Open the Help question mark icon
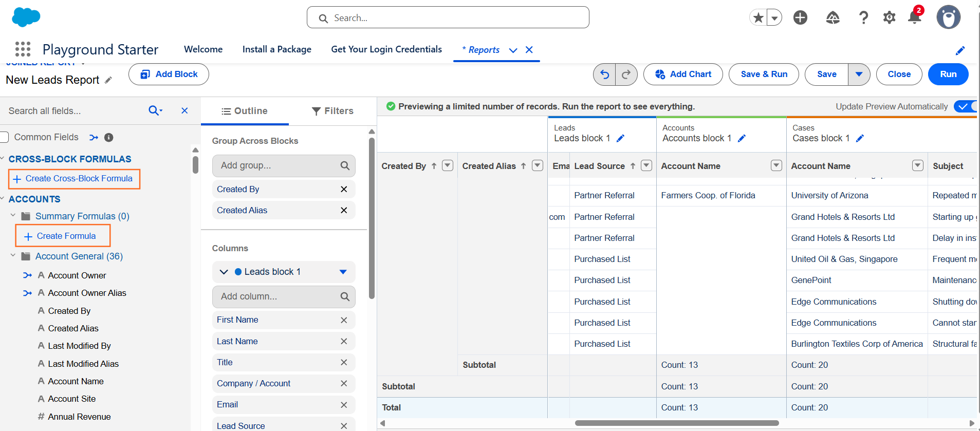 tap(864, 18)
